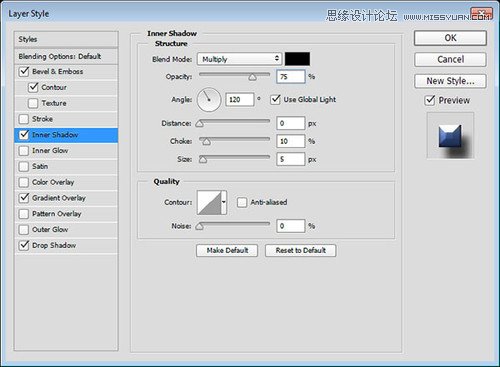The width and height of the screenshot is (500, 367).
Task: Turn on the Outer Glow checkbox
Action: 24,230
